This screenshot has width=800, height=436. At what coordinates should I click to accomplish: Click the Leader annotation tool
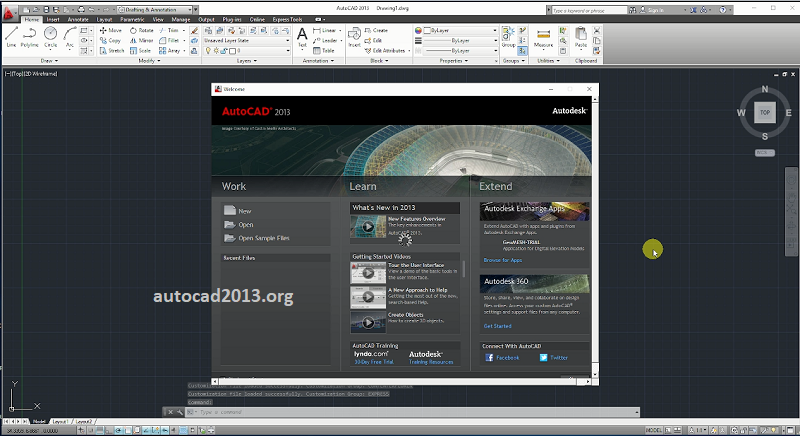(x=325, y=40)
